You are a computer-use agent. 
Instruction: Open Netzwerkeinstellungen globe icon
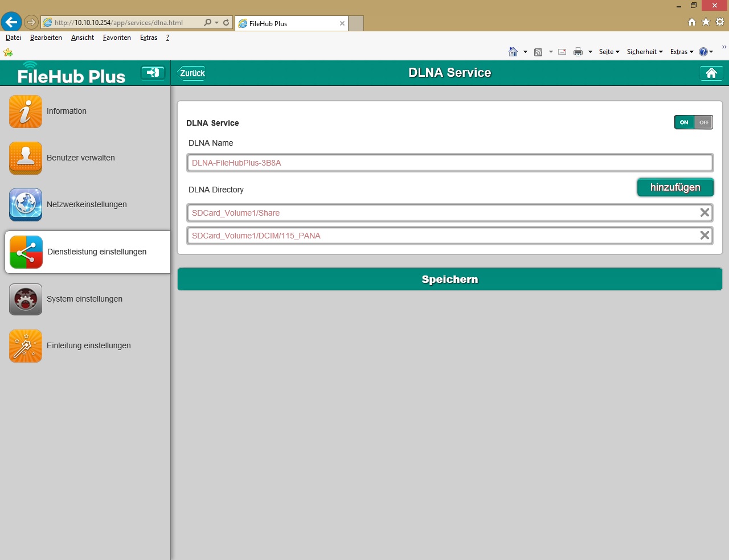click(x=26, y=205)
